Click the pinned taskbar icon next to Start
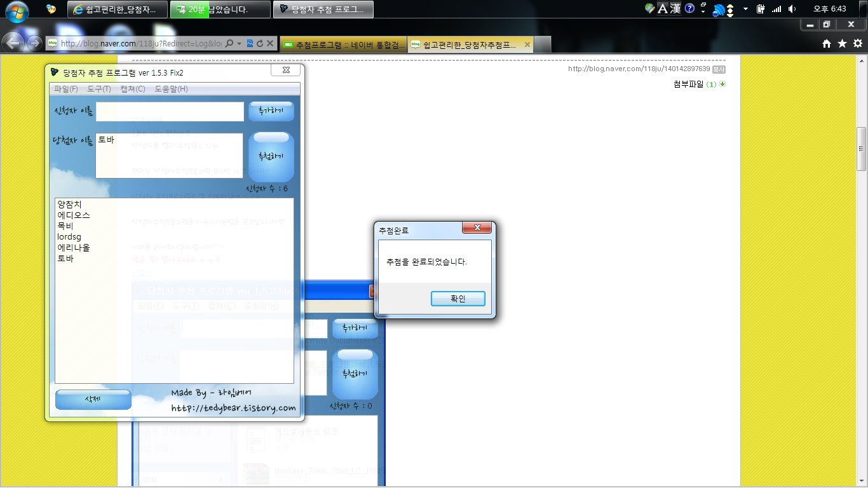The image size is (868, 488). 51,9
